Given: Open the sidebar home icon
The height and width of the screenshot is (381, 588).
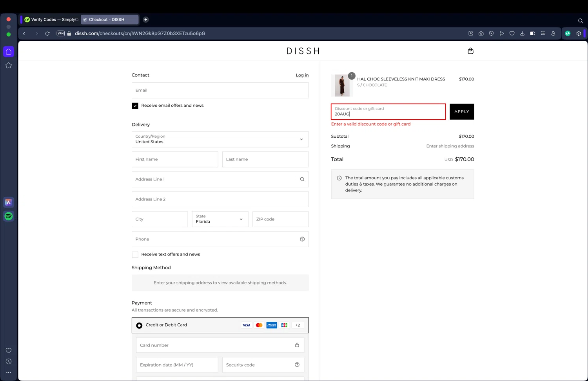Looking at the screenshot, I should pyautogui.click(x=9, y=52).
